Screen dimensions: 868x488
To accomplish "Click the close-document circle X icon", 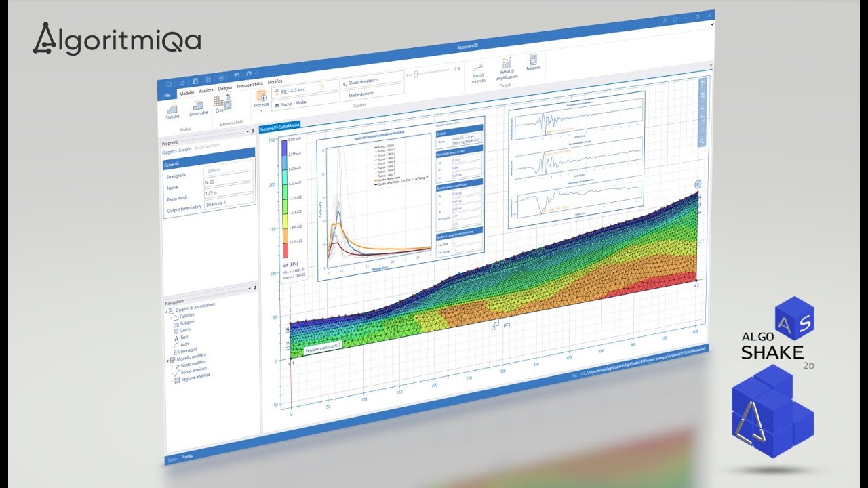I will [x=222, y=78].
